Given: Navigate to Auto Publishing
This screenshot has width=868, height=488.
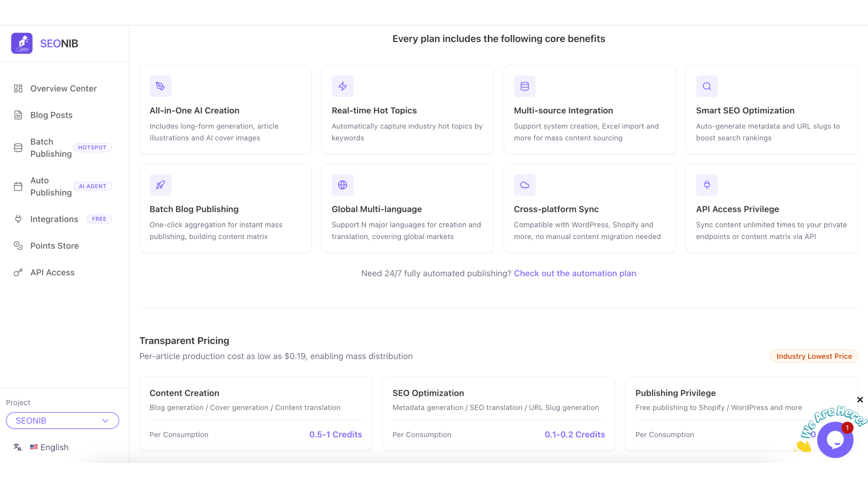Looking at the screenshot, I should 51,187.
